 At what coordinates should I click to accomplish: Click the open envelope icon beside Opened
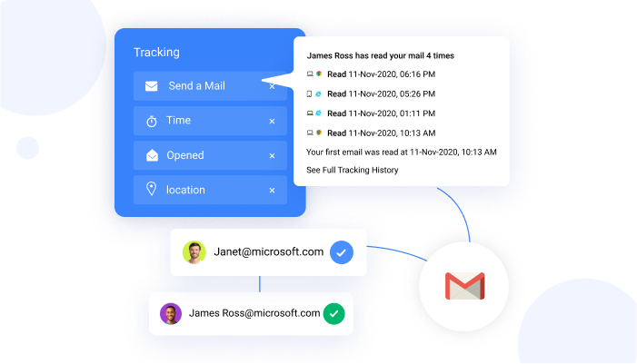coord(152,155)
